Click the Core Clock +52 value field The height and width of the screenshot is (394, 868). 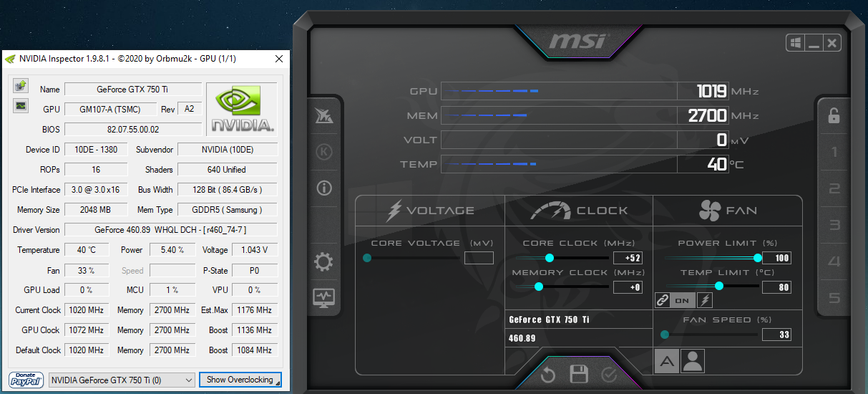point(628,258)
